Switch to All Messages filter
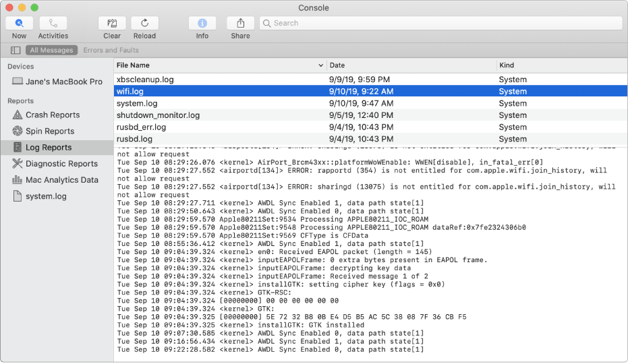 point(51,51)
